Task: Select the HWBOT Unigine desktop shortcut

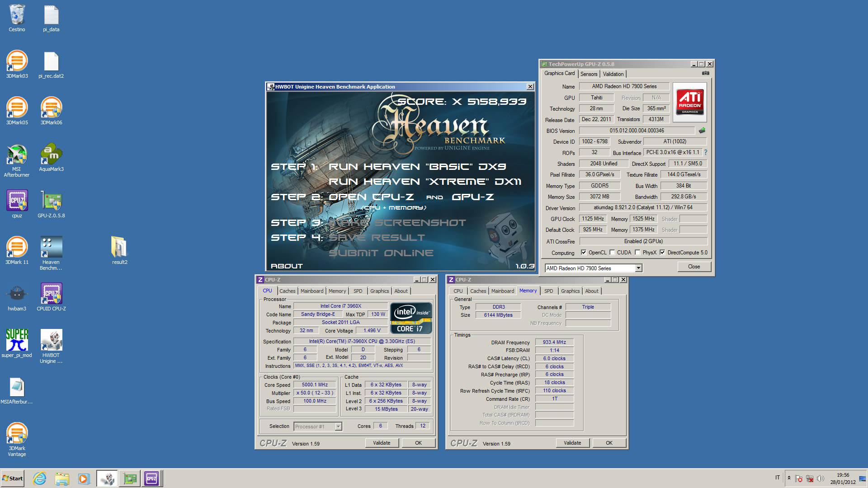Action: point(51,346)
